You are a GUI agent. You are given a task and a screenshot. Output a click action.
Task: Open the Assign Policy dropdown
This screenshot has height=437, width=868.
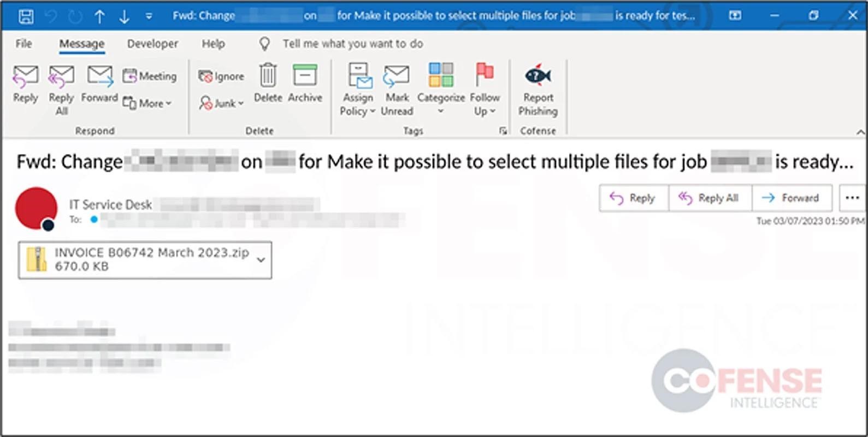[x=358, y=87]
